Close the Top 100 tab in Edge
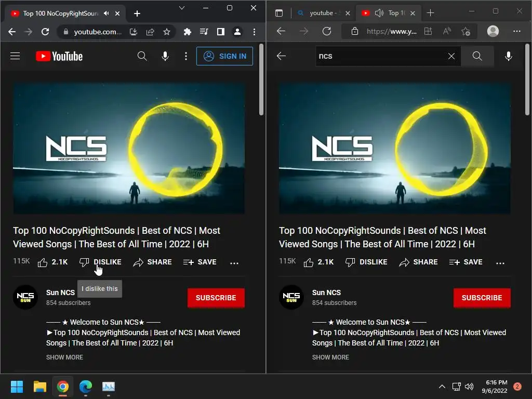532x399 pixels. coord(413,13)
